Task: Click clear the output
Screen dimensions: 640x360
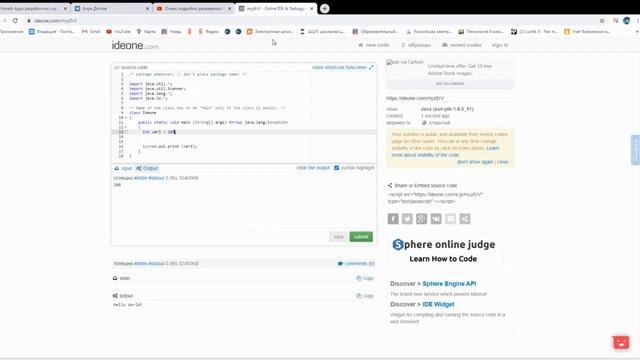Action: 313,168
